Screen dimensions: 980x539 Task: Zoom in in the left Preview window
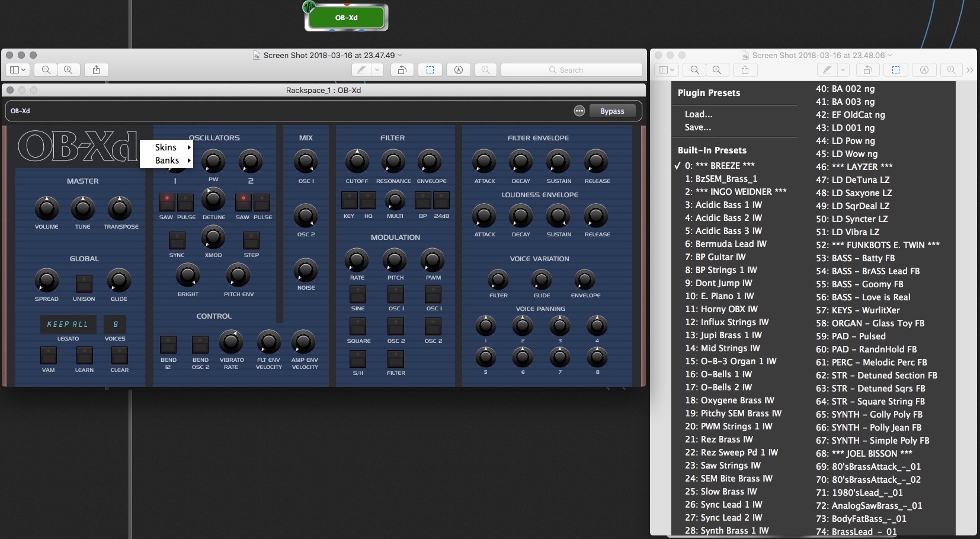(68, 70)
